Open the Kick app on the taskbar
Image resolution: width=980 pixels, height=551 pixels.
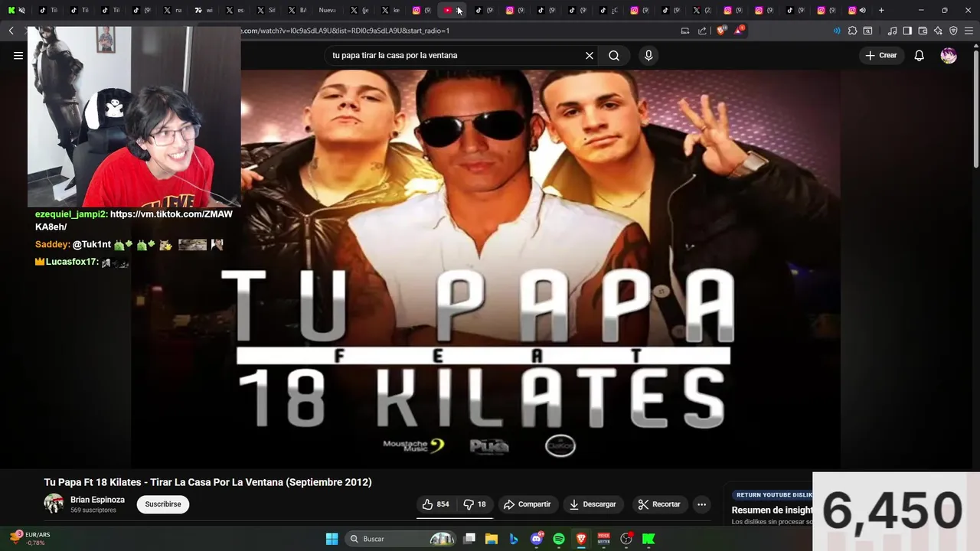pos(648,539)
